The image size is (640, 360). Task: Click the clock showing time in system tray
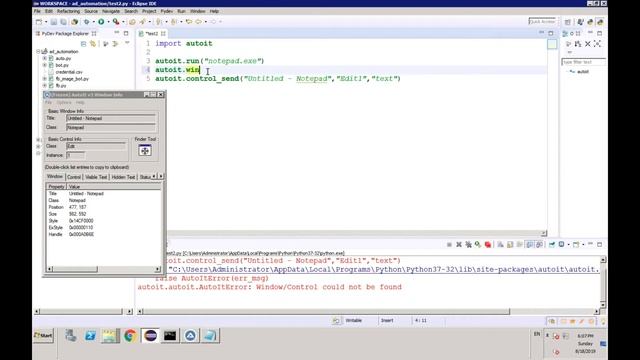[x=585, y=336]
